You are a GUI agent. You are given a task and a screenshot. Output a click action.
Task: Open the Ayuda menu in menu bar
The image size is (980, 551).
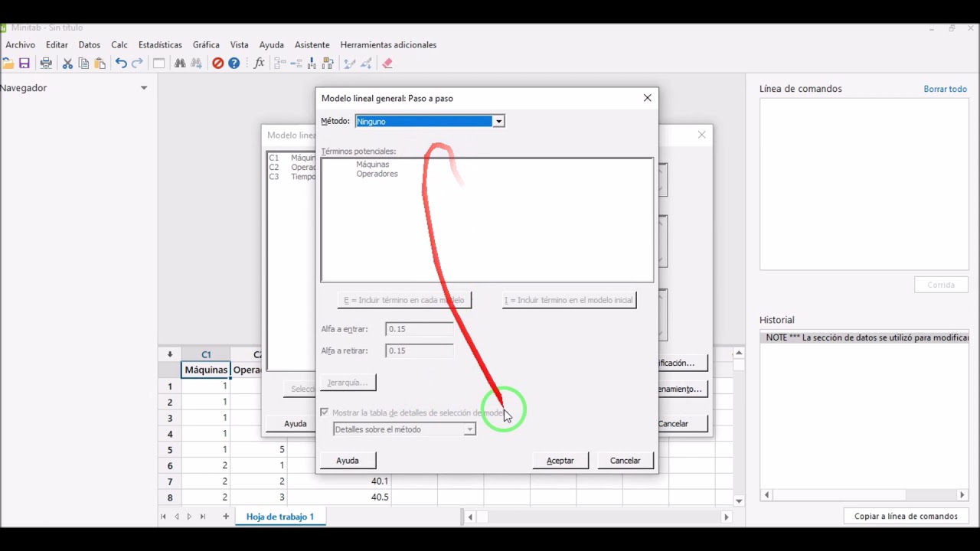(x=271, y=45)
